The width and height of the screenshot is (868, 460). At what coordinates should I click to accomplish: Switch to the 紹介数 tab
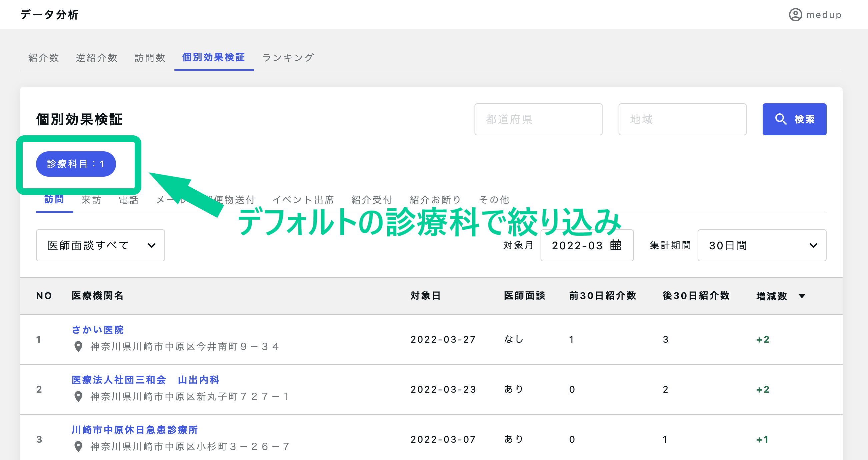[x=43, y=58]
